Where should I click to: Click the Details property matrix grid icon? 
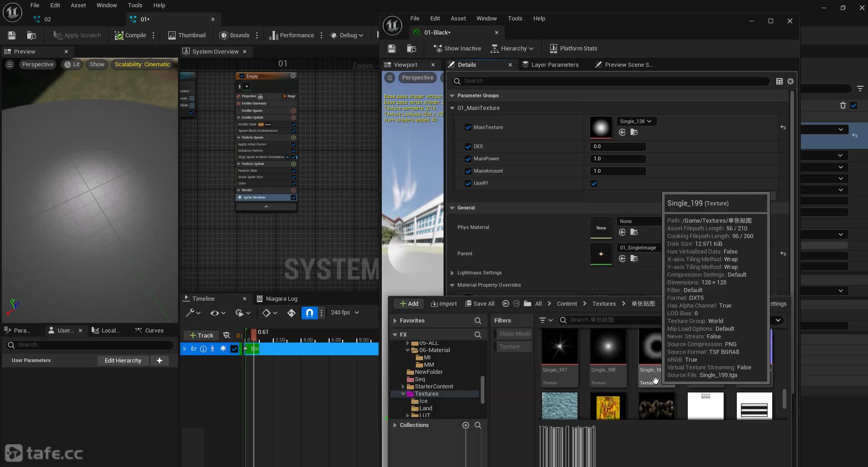coord(779,81)
